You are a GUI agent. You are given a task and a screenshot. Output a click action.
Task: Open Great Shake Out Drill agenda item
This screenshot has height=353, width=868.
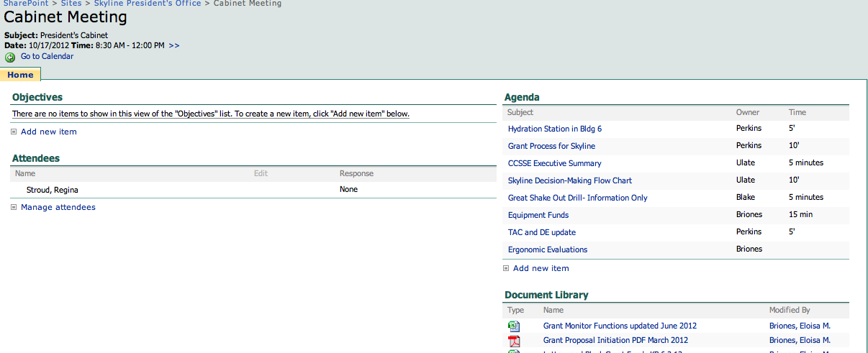pos(577,198)
